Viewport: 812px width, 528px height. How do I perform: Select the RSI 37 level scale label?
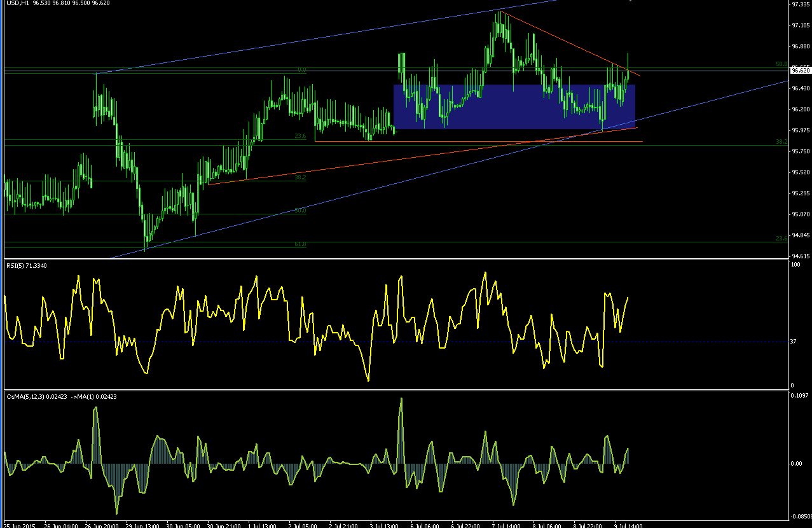click(x=793, y=342)
